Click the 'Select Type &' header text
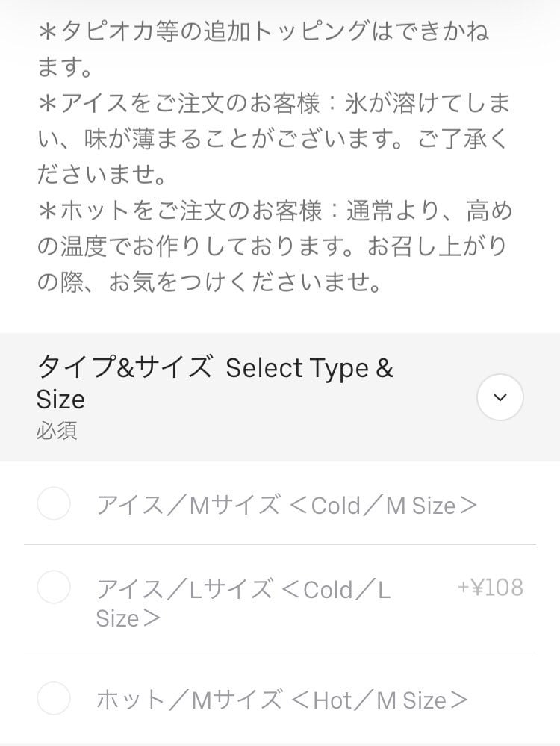The image size is (560, 746). click(x=309, y=368)
